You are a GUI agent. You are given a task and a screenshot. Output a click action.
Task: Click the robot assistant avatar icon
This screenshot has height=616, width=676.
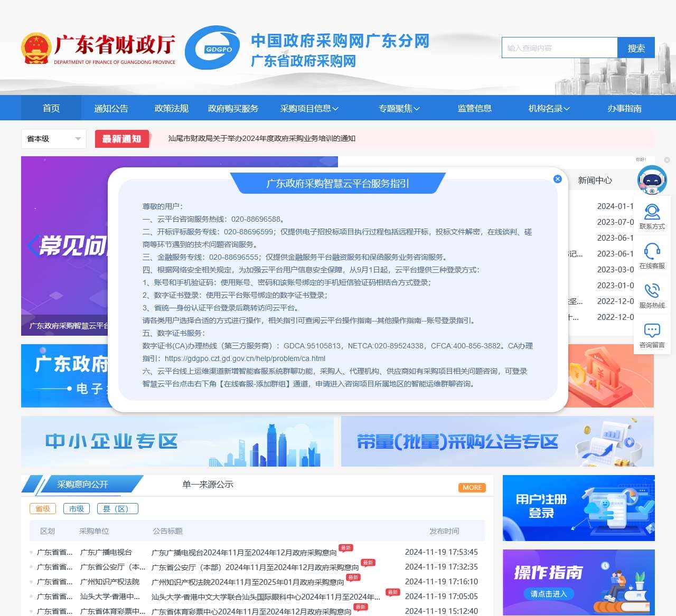(x=652, y=179)
